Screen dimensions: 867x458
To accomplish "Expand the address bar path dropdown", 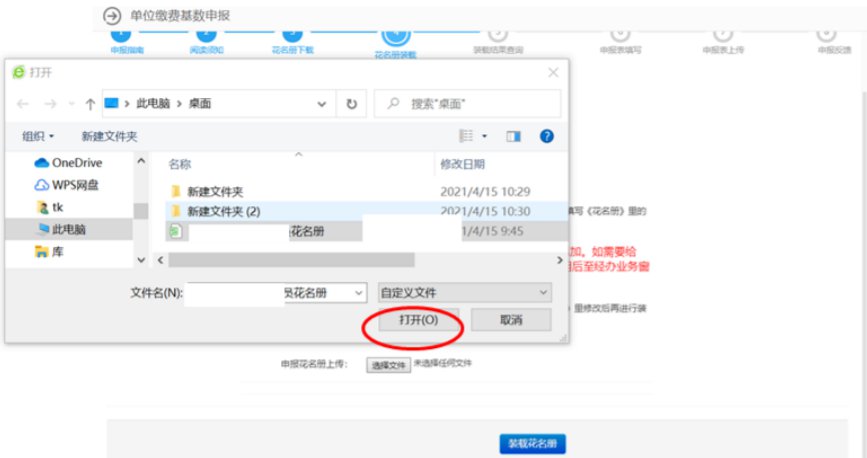I will pos(321,104).
